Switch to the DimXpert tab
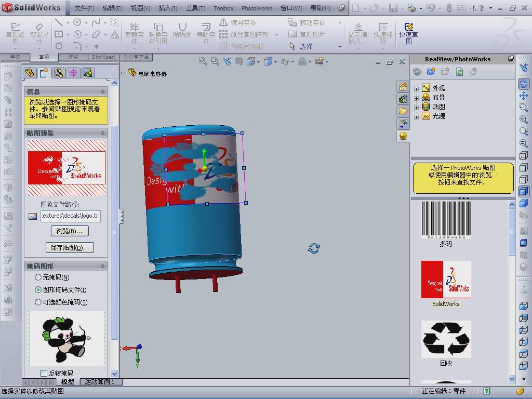 pos(103,57)
